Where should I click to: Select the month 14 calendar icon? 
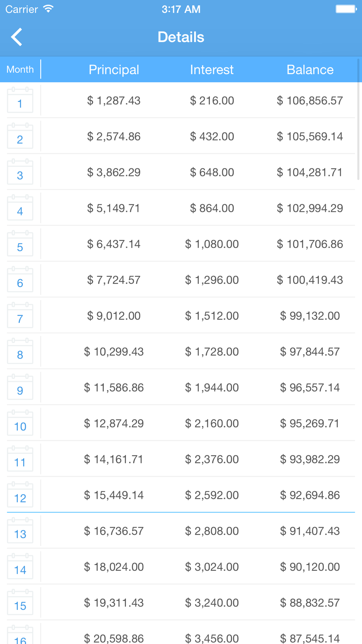click(x=20, y=566)
